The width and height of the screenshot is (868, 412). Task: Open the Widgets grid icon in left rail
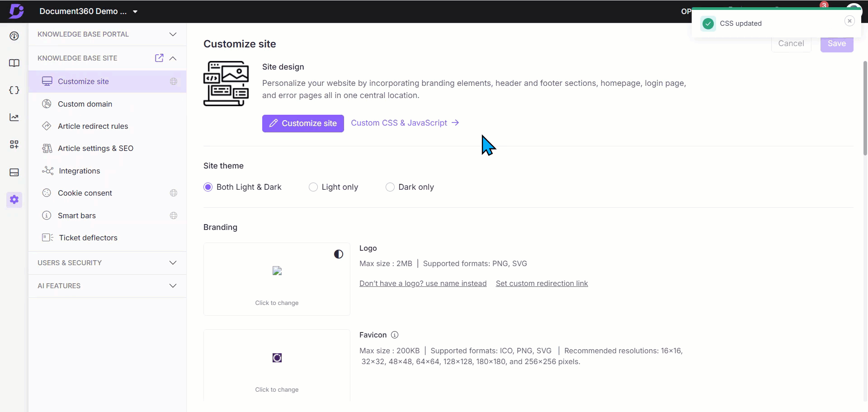coord(14,145)
